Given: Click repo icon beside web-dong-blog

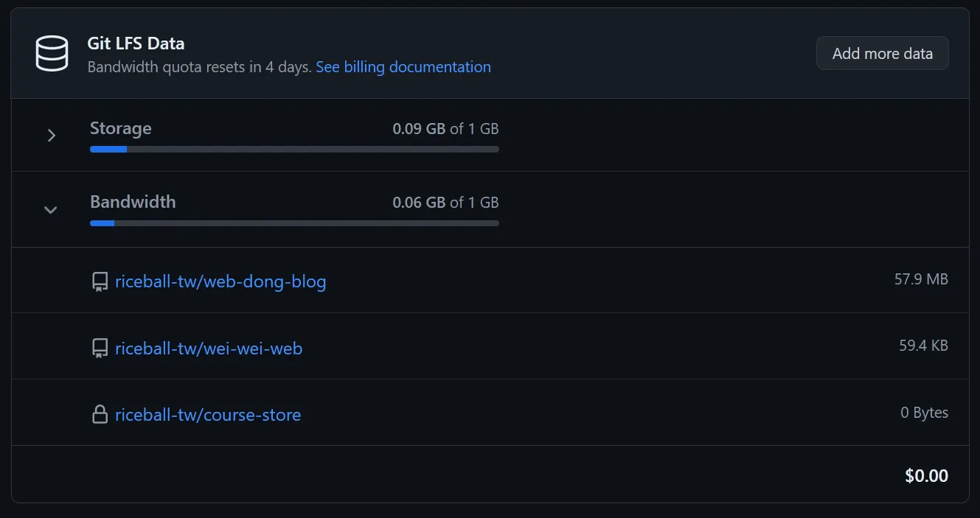Looking at the screenshot, I should tap(100, 282).
